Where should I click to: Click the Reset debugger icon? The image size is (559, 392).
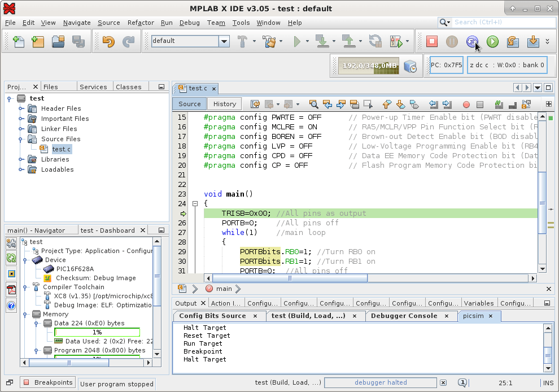472,41
